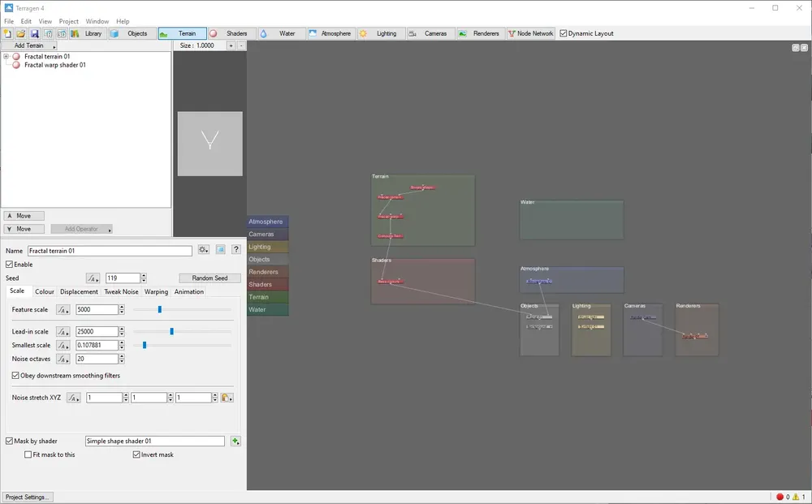Open the Node Network view

click(x=531, y=33)
